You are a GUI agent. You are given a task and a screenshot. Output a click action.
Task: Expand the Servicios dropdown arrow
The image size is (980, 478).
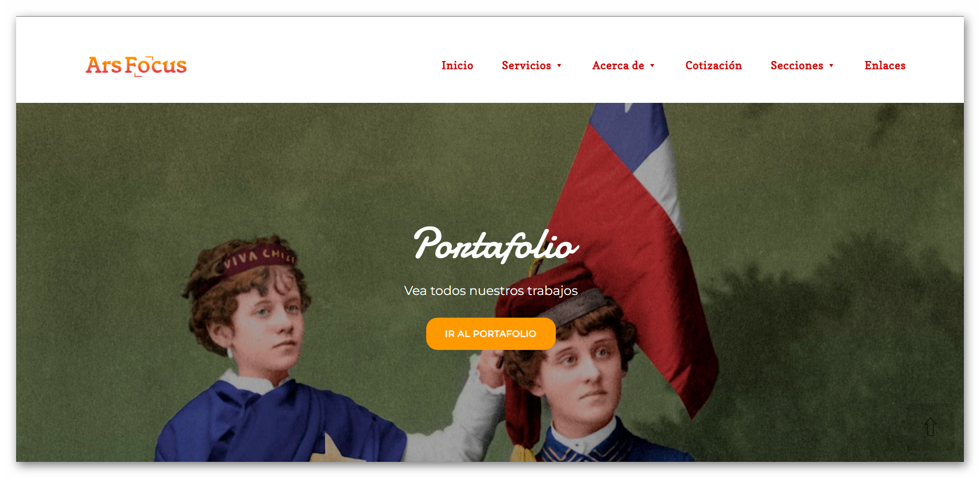pos(559,66)
